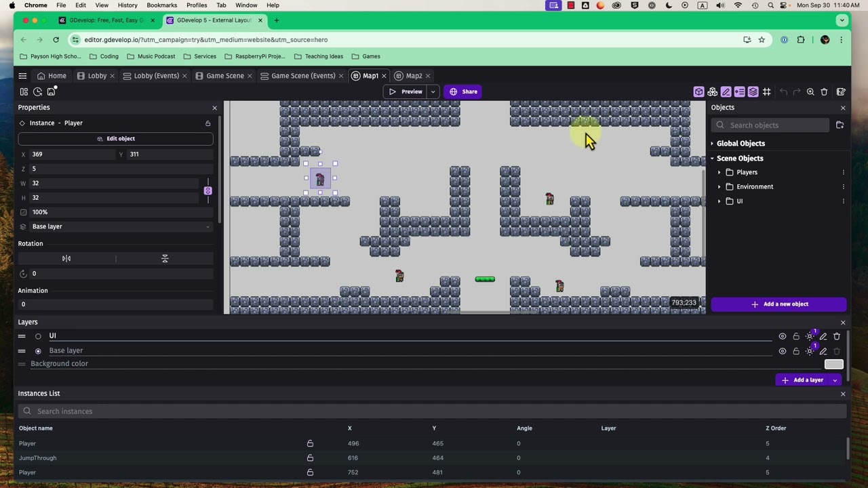Image resolution: width=868 pixels, height=488 pixels.
Task: Switch to the Lobby tab
Action: click(x=97, y=76)
